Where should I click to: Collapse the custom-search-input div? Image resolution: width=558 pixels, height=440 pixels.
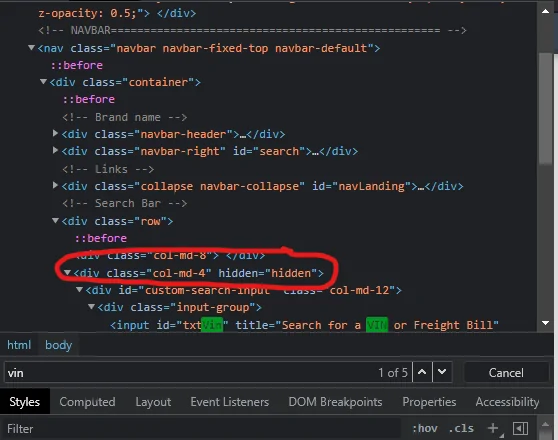(79, 289)
